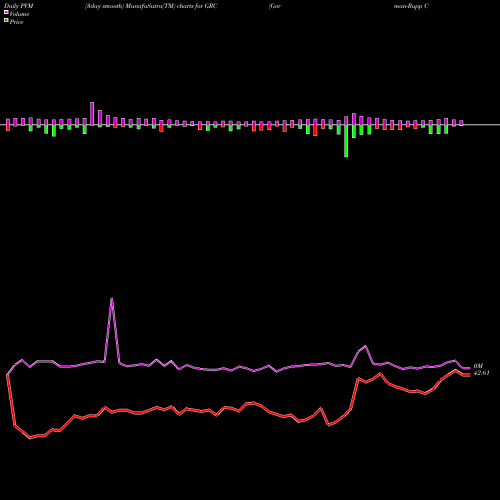Click the Volume legend color swatch

click(6, 12)
